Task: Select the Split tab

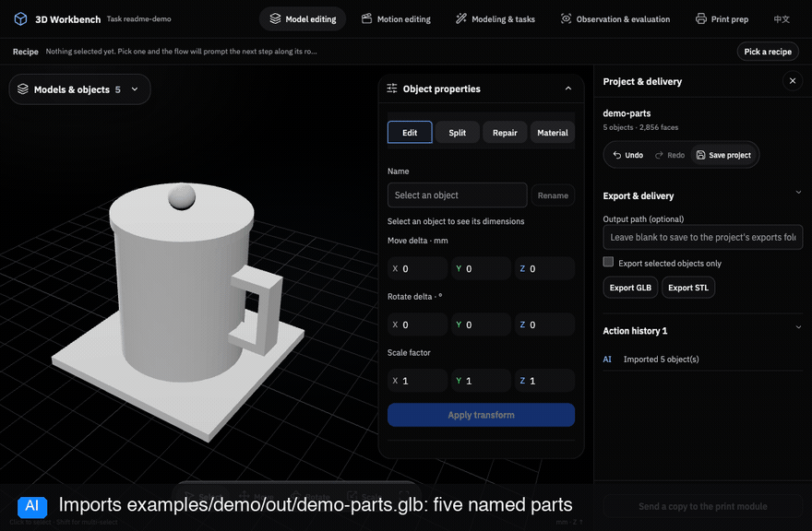Action: click(x=458, y=133)
